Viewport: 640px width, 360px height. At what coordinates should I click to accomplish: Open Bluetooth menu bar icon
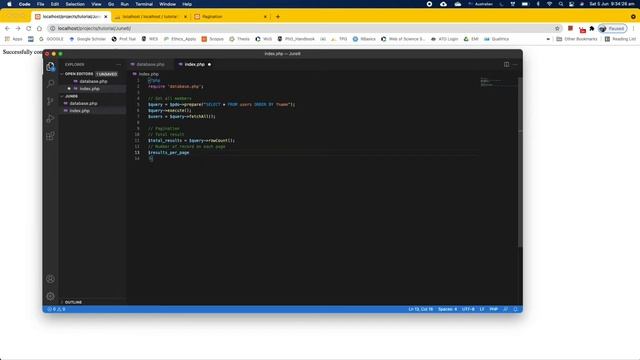point(538,4)
